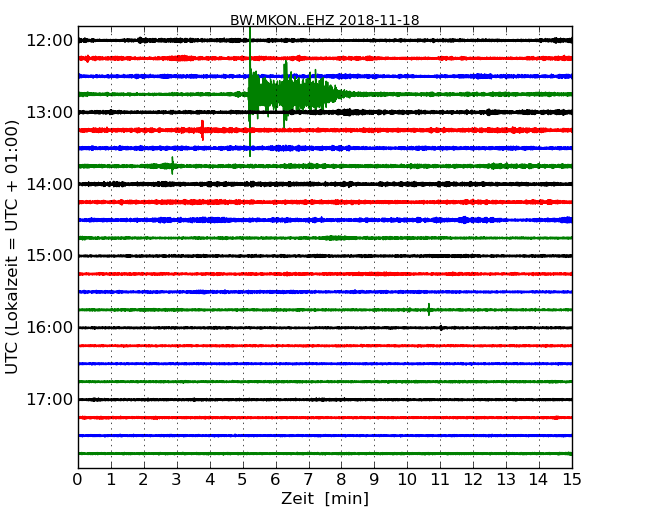Image resolution: width=650 pixels, height=520 pixels.
Task: Click the x-axis tick label 8
Action: [x=341, y=479]
